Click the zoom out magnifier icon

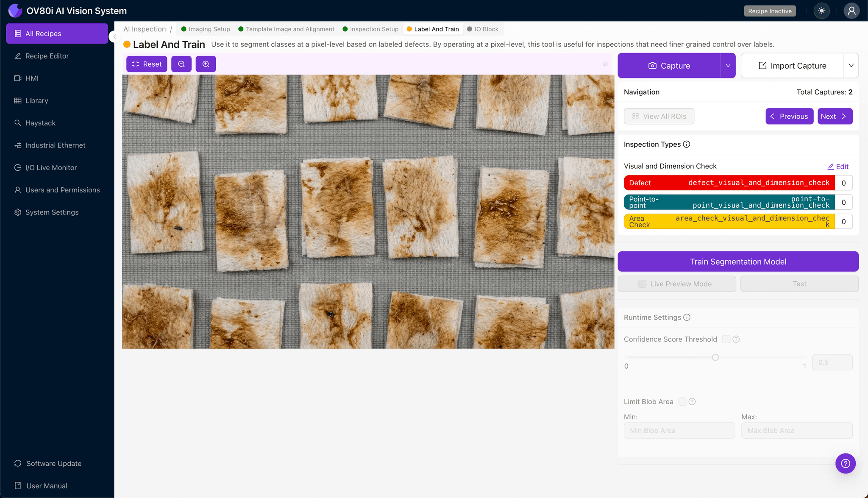coord(181,64)
